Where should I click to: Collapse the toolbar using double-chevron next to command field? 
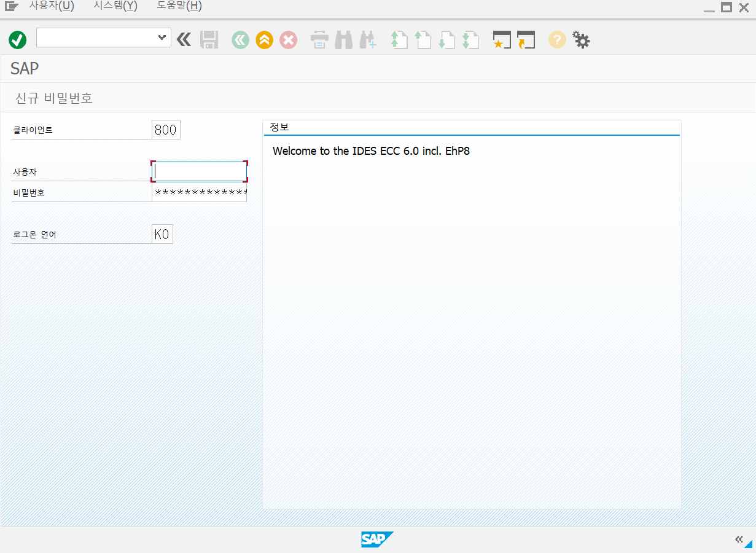183,39
